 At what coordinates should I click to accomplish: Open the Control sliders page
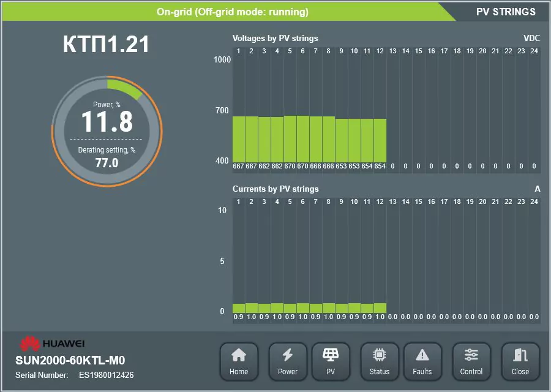coord(471,362)
